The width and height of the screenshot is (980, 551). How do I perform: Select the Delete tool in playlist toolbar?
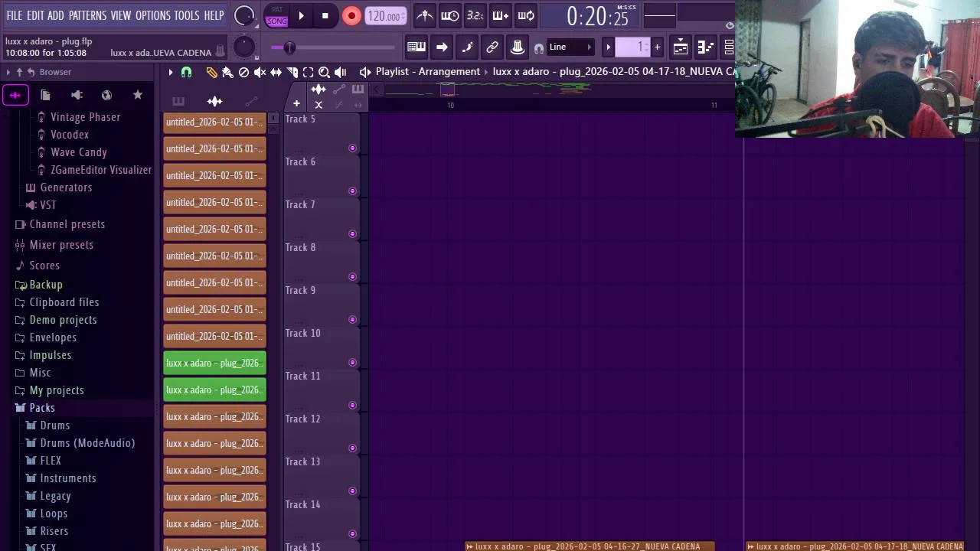[x=243, y=72]
